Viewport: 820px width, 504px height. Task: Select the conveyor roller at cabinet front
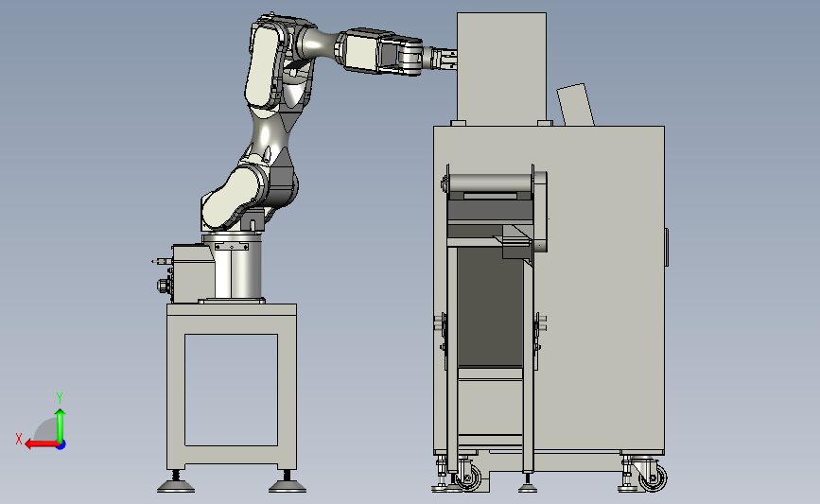coord(490,183)
